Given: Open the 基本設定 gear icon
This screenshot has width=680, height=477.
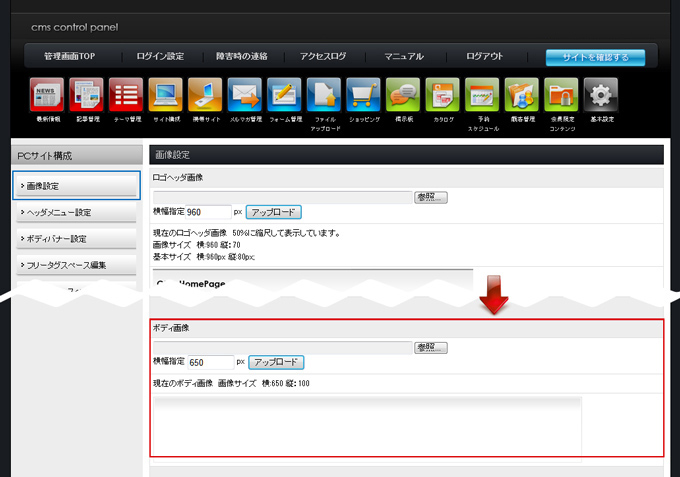Looking at the screenshot, I should click(600, 96).
